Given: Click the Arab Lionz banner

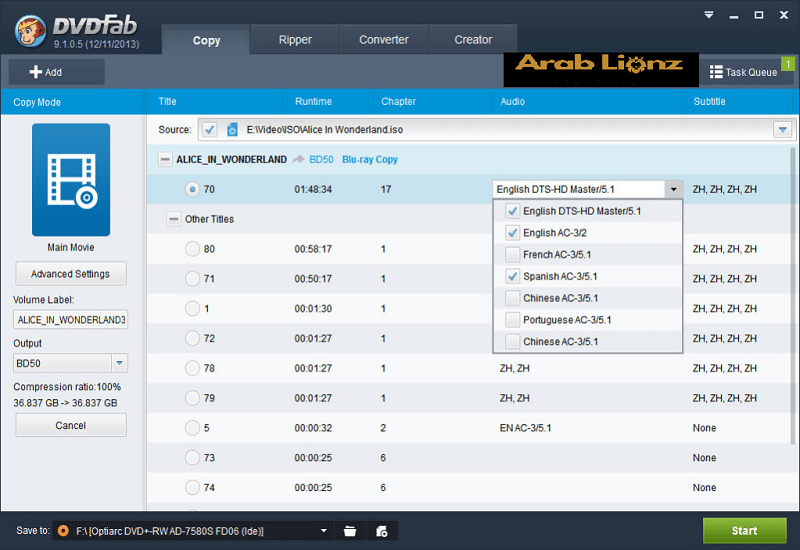Looking at the screenshot, I should pos(601,70).
